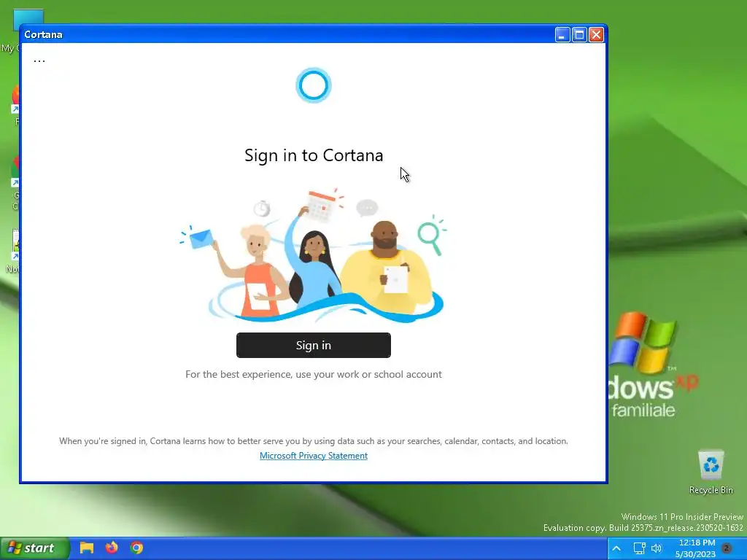Open the volume speaker tray icon
Viewport: 747px width, 560px height.
(657, 548)
